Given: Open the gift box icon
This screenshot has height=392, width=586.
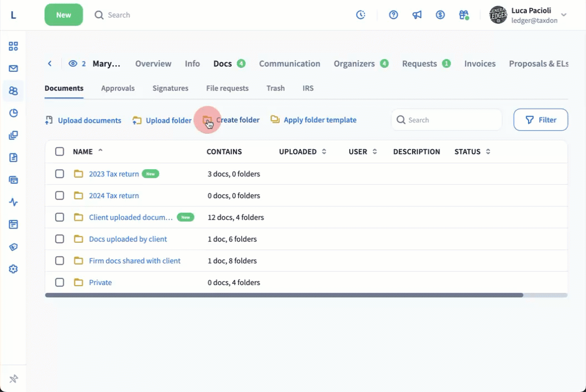Looking at the screenshot, I should point(463,15).
